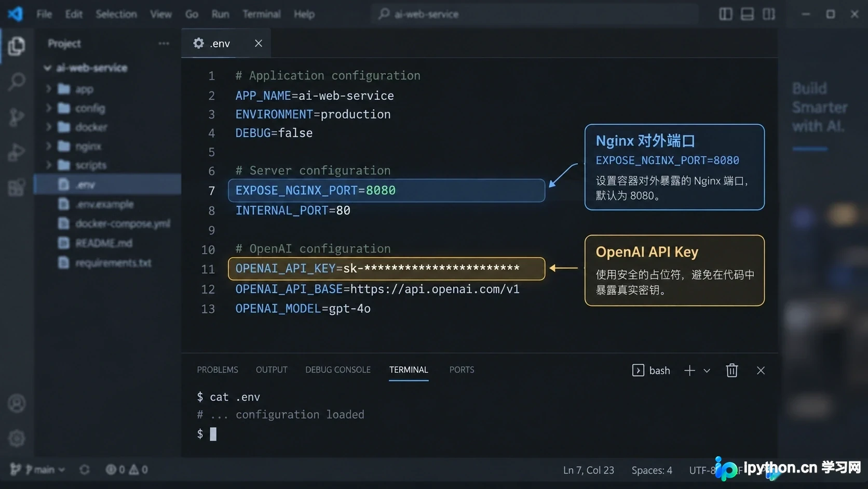Open the Extensions view

[17, 187]
